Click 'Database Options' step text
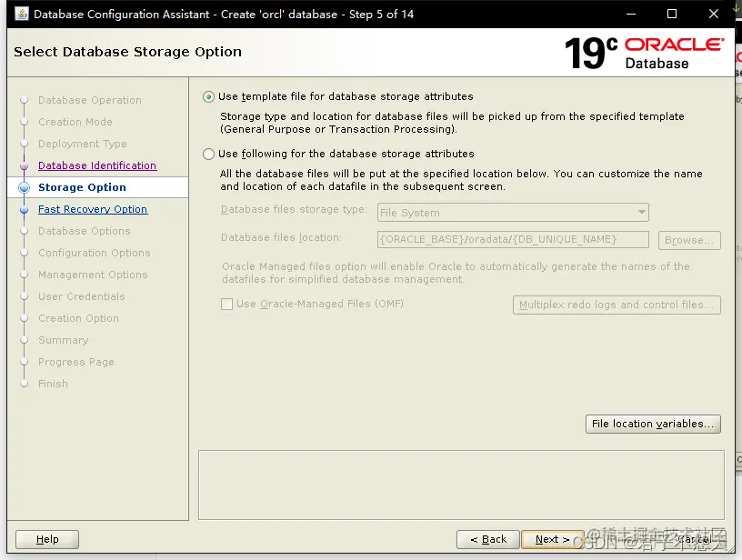The height and width of the screenshot is (560, 742). pos(85,231)
